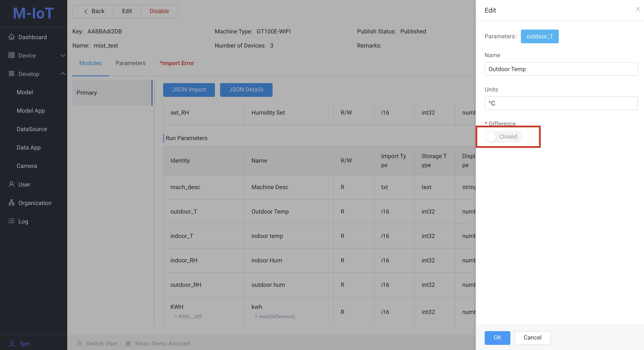Click the outdoor_T parameter tag
644x350 pixels.
(540, 36)
